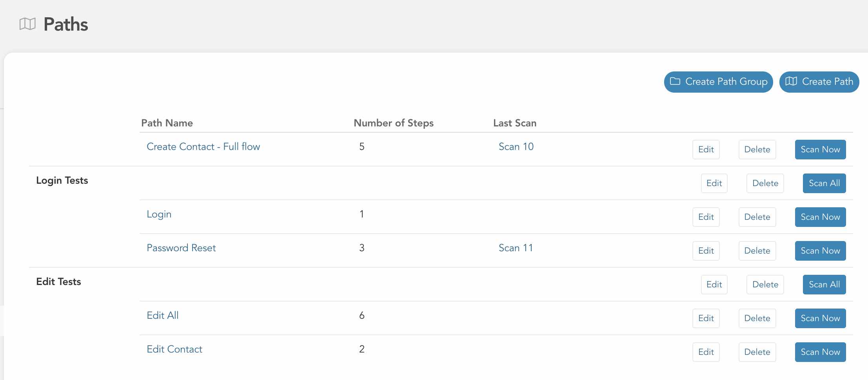
Task: View Scan 11 results
Action: pos(516,248)
